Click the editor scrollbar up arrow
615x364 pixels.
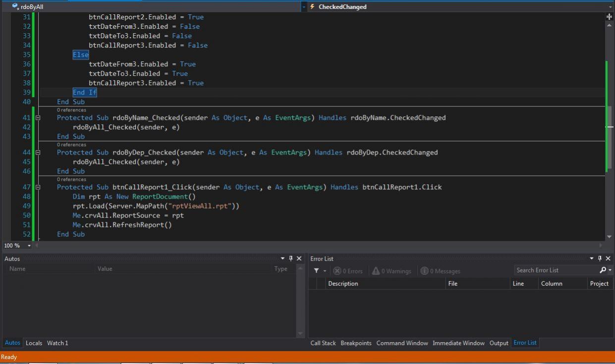click(x=609, y=25)
